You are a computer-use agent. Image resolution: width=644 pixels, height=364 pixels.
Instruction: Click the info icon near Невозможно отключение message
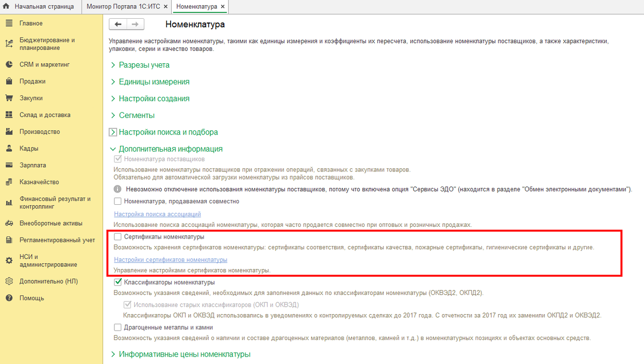(x=118, y=189)
